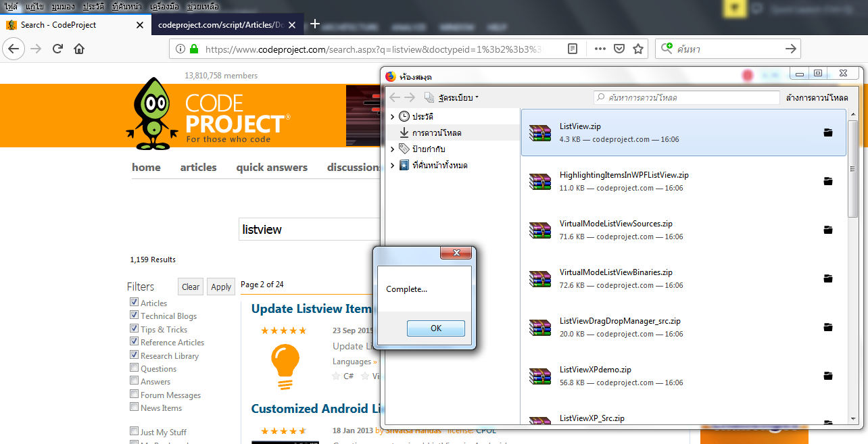This screenshot has width=868, height=444.
Task: Bookmark this page with the star icon
Action: [637, 49]
